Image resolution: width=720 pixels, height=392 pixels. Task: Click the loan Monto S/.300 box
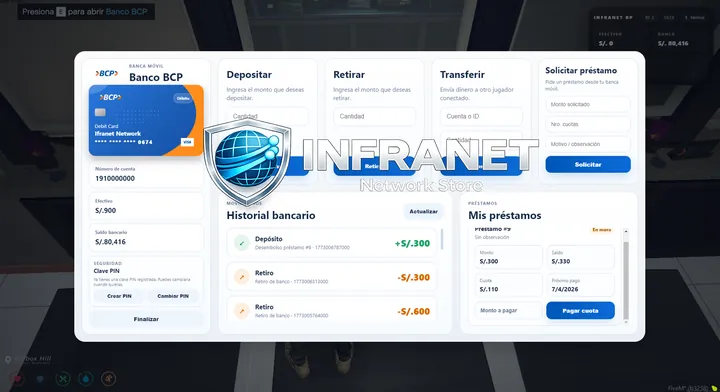tap(508, 257)
